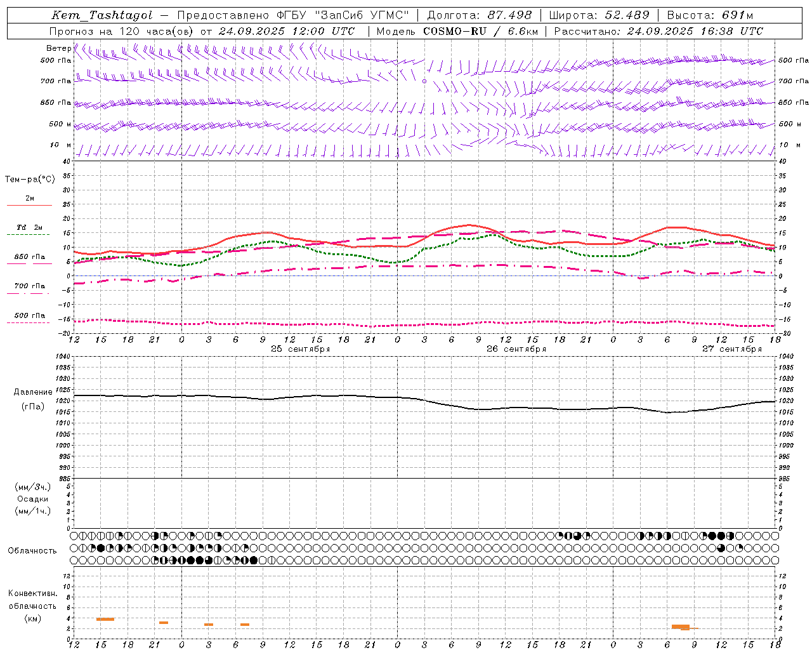This screenshot has height=650, width=812.
Task: Click the 26 сентября date label
Action: 516,349
